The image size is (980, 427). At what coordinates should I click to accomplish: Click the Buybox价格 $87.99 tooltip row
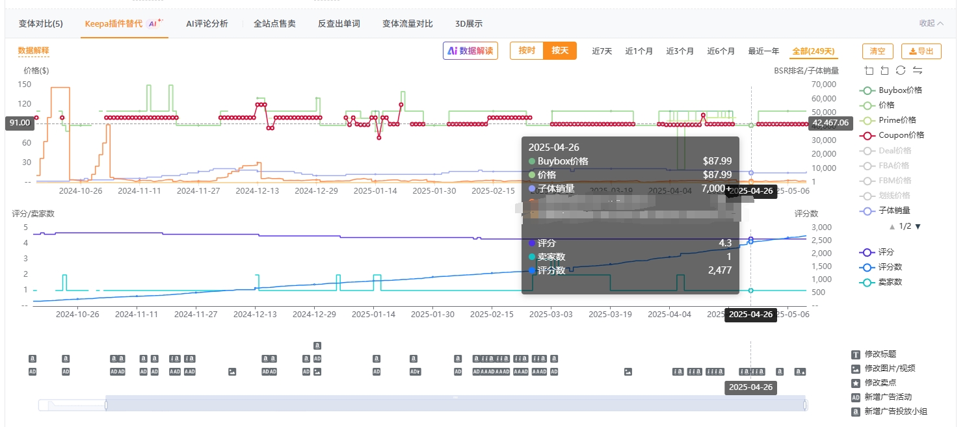pos(630,161)
